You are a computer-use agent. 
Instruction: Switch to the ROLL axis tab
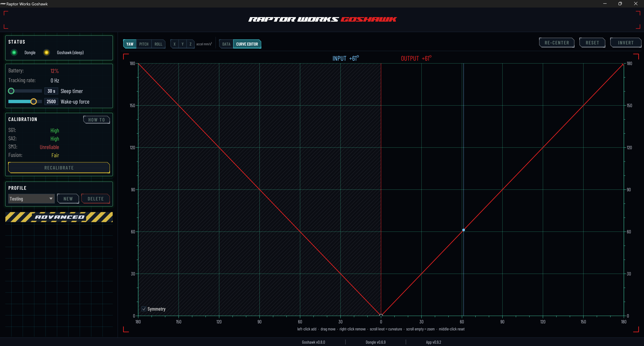158,44
